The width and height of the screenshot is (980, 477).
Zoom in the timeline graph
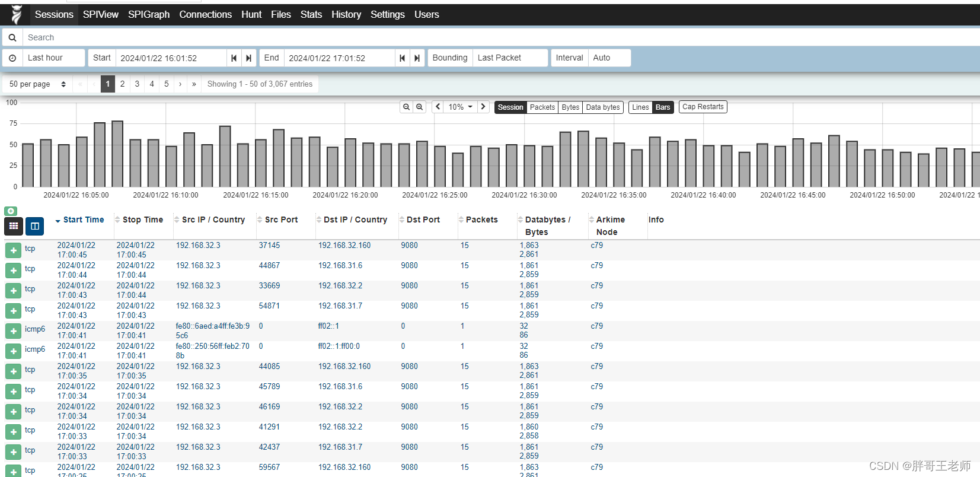click(420, 107)
